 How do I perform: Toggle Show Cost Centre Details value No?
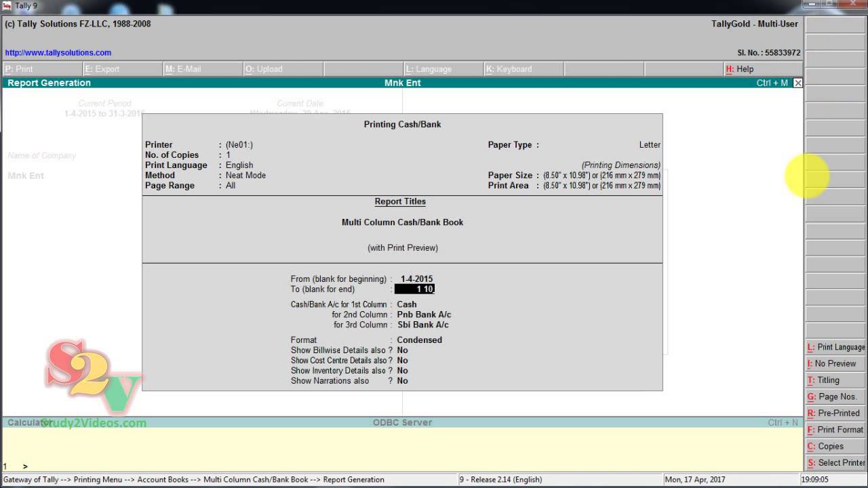pos(402,361)
